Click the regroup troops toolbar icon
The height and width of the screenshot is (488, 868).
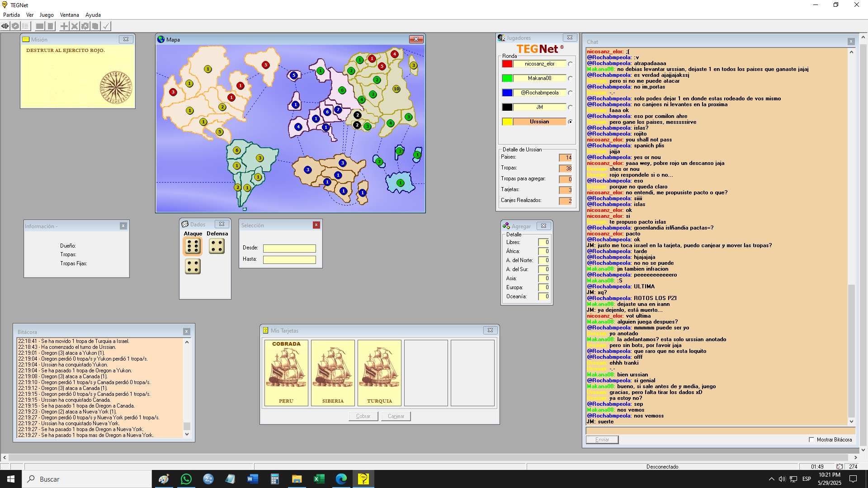85,26
